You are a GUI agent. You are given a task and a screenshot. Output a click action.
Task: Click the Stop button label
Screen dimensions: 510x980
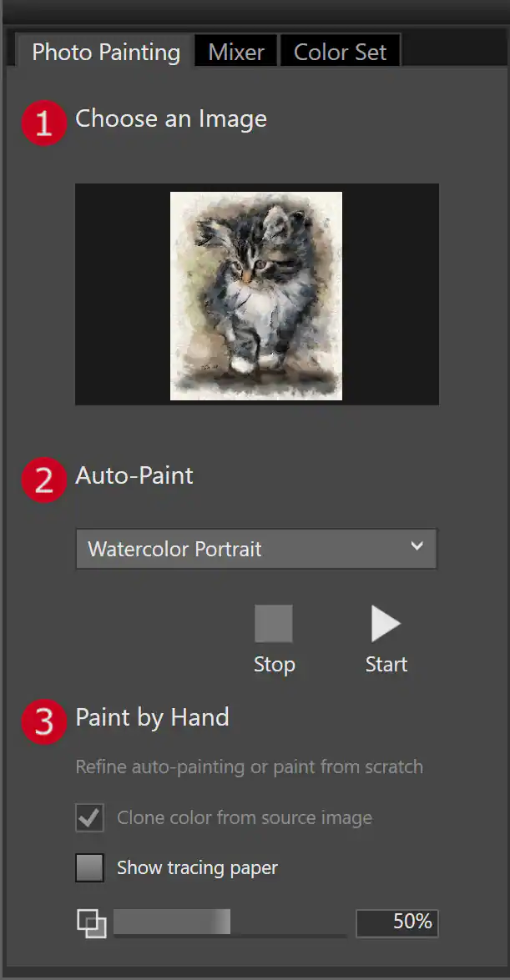(274, 664)
